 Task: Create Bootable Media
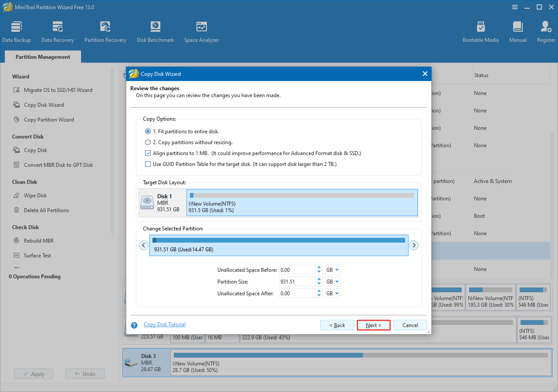tap(480, 30)
